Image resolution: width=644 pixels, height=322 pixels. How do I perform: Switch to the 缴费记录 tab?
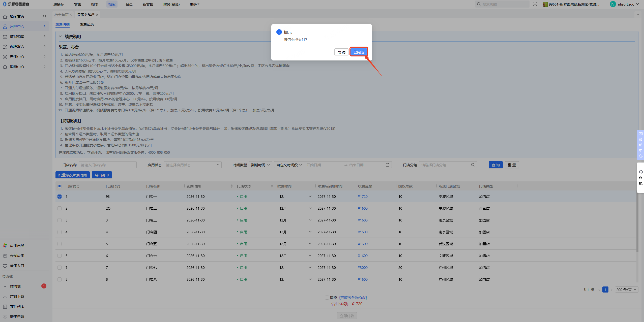point(86,24)
